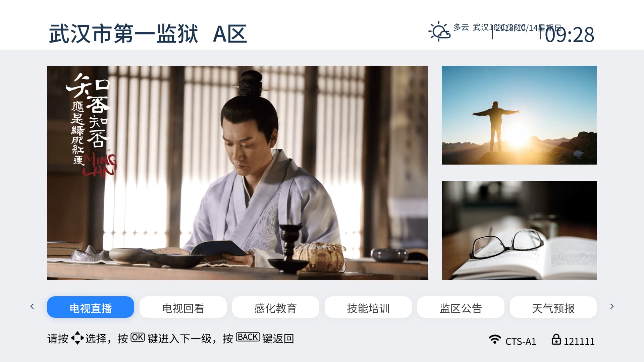Show more menu items with right chevron

click(612, 306)
